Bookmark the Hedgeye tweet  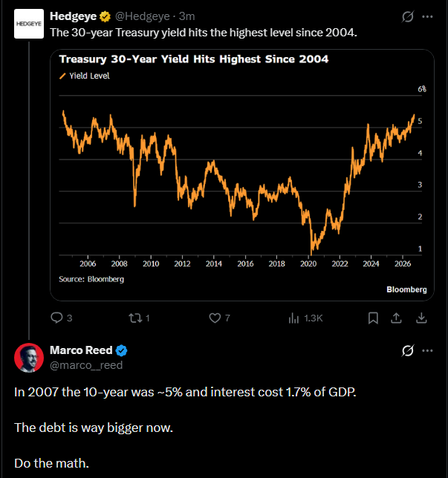pos(373,318)
